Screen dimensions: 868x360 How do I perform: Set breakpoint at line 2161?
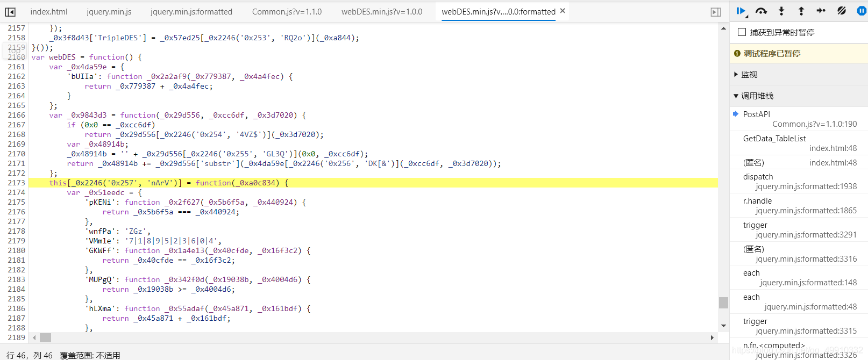16,67
